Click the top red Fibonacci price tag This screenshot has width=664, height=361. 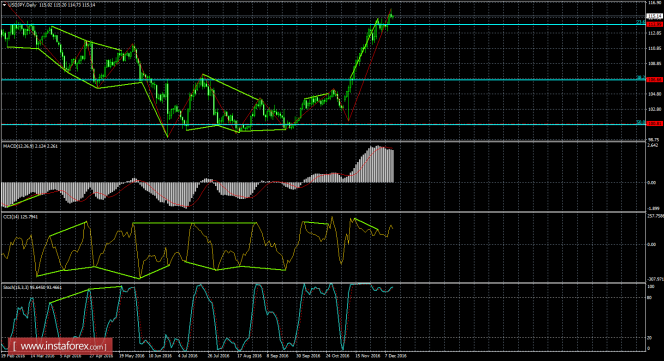[x=654, y=25]
